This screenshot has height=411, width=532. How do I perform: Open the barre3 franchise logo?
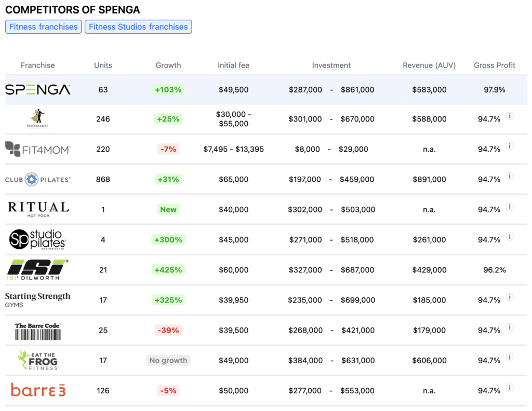(38, 390)
